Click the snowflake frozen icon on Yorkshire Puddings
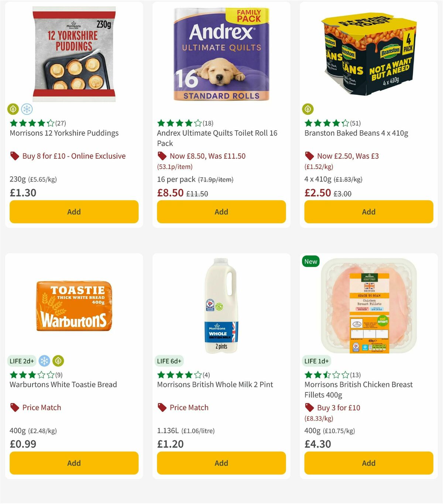The height and width of the screenshot is (504, 443). (26, 109)
